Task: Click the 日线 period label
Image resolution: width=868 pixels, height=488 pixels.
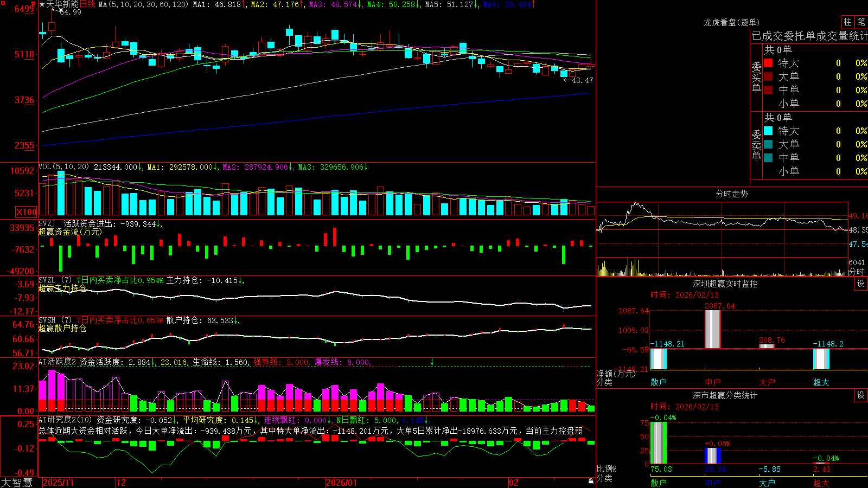Action: point(87,4)
